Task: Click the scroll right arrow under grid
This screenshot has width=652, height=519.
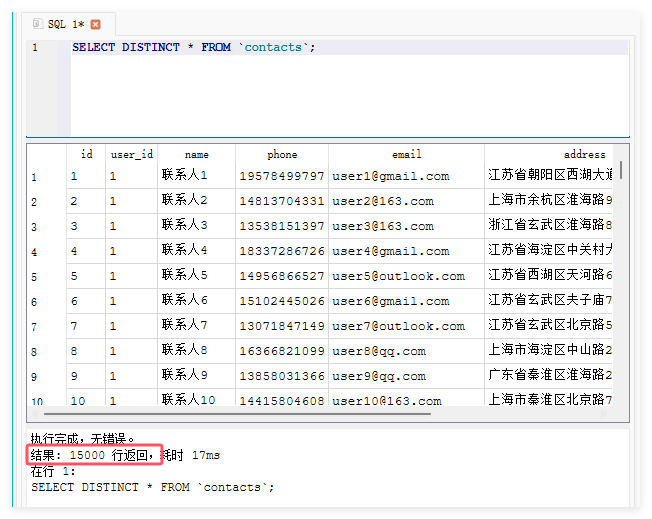Action: click(604, 414)
